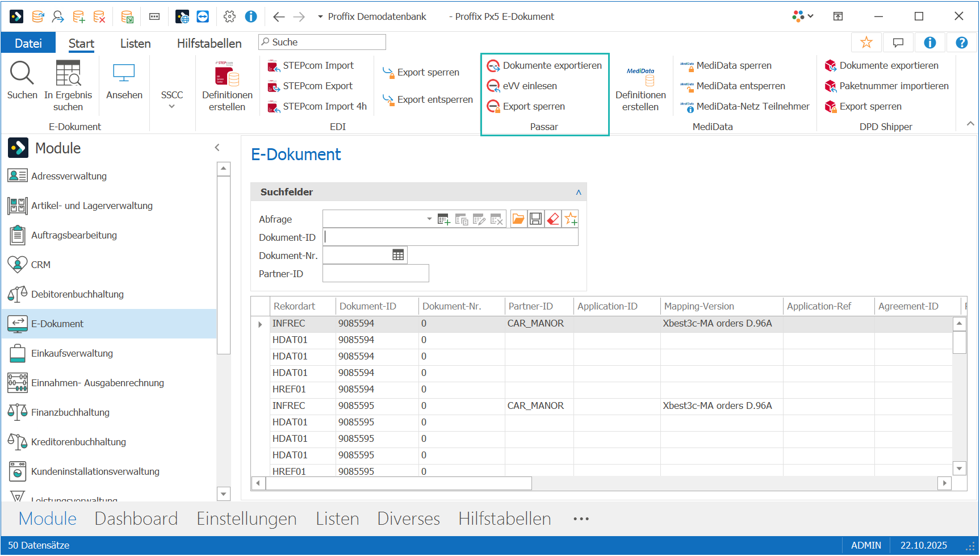Click the Suche search box

322,42
